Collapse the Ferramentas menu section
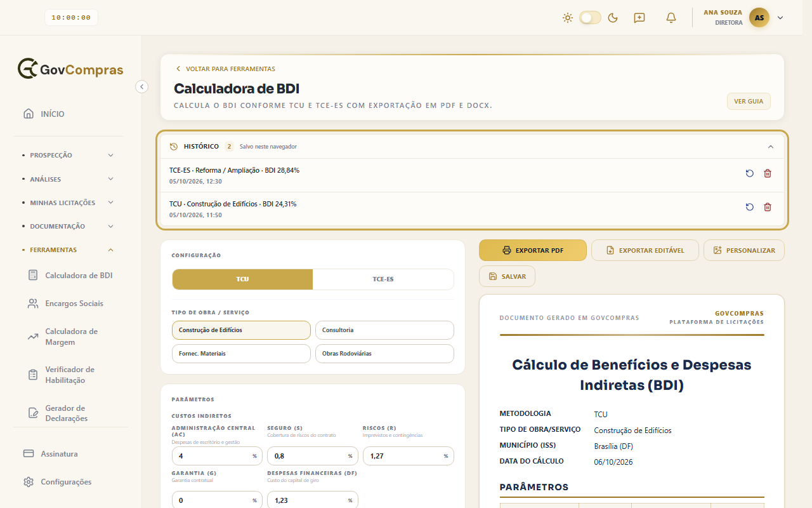Screen dimensions: 812x508 tap(69, 250)
